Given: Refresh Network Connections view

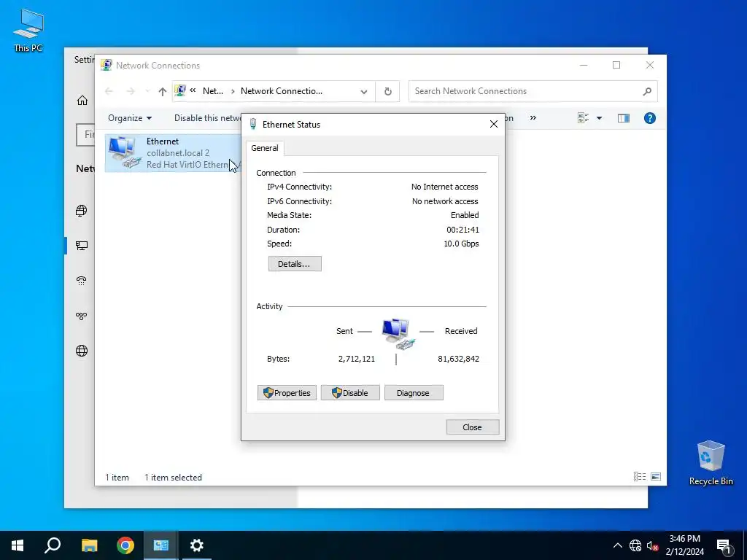Looking at the screenshot, I should click(x=388, y=91).
